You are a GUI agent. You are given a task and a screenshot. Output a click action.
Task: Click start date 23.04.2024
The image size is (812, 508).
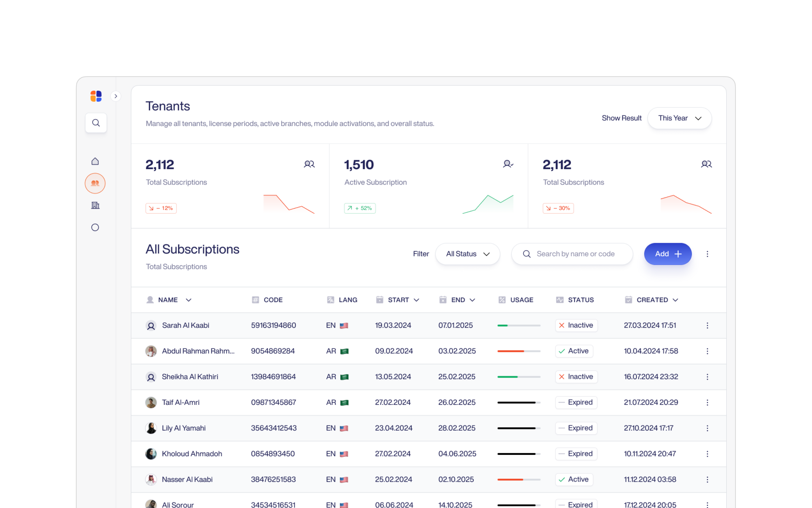coord(394,428)
